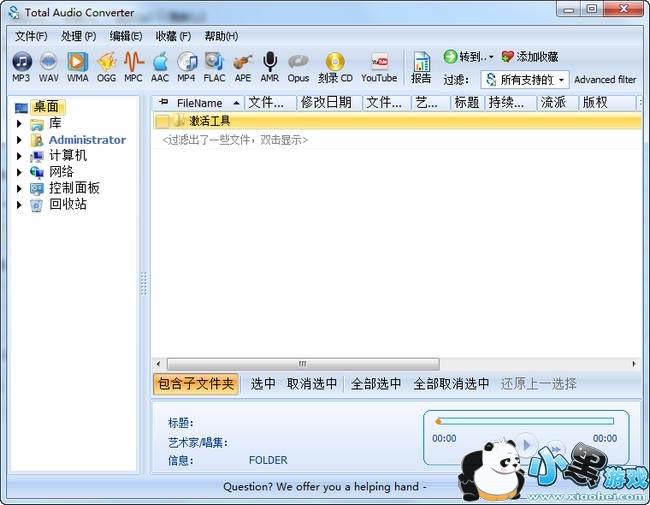Click the 全部取消选中 button
650x505 pixels.
point(451,384)
